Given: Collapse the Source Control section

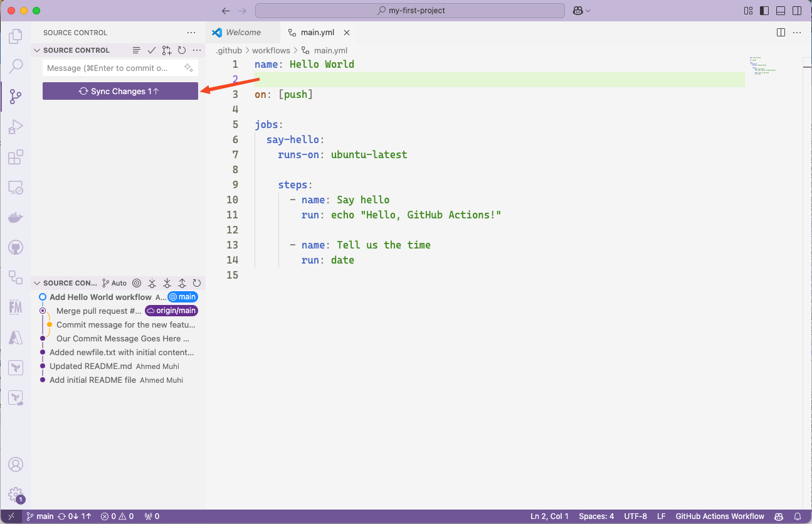Looking at the screenshot, I should click(37, 50).
